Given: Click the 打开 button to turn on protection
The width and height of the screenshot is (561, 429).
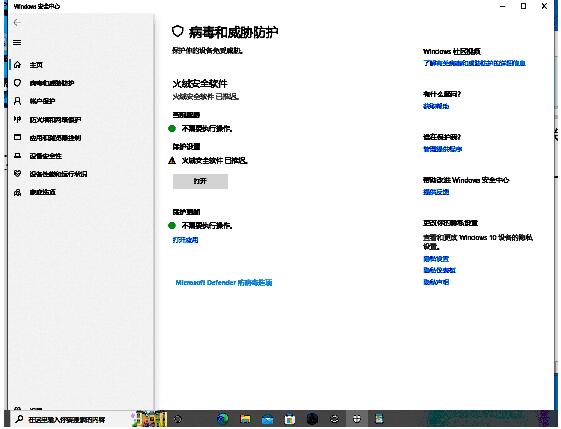Looking at the screenshot, I should (x=200, y=181).
